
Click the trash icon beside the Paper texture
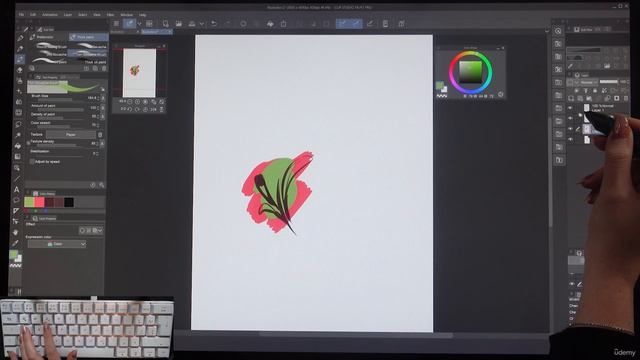click(x=100, y=134)
